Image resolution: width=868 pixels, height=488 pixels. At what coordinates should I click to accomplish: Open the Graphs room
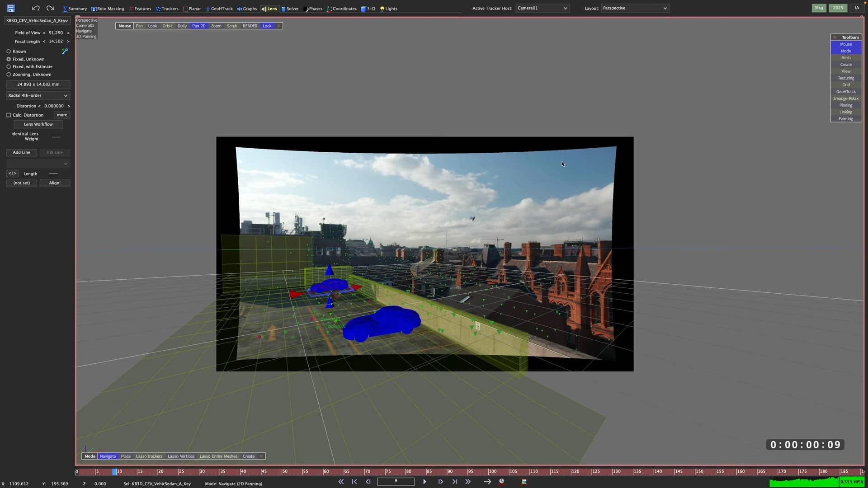tap(247, 9)
